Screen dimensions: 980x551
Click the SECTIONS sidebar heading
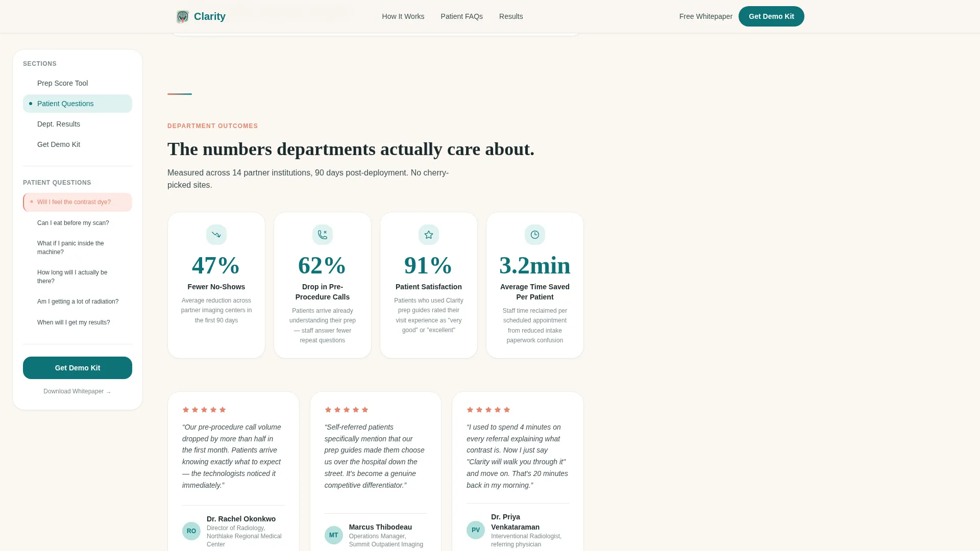[40, 64]
